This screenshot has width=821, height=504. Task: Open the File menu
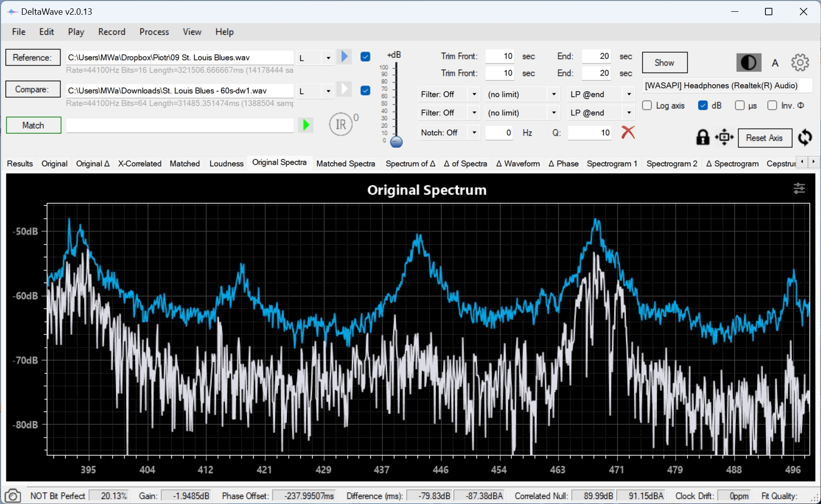(19, 32)
